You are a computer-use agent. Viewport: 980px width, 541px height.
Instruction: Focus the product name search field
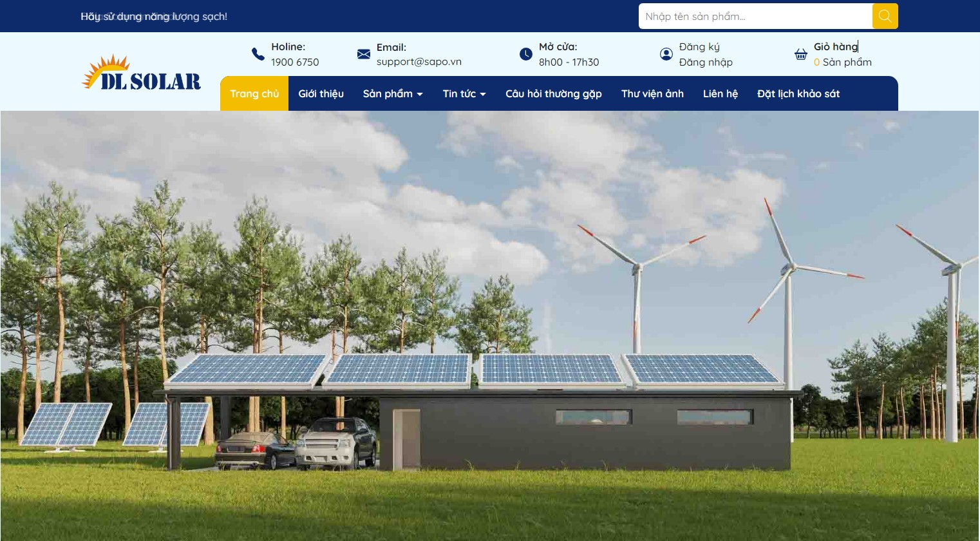[x=755, y=16]
